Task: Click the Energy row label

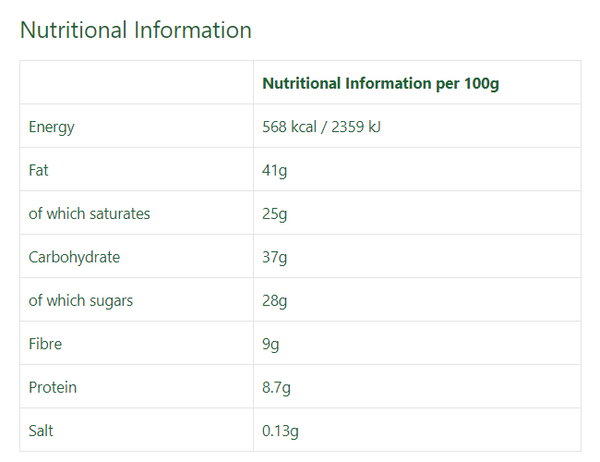Action: click(x=51, y=127)
